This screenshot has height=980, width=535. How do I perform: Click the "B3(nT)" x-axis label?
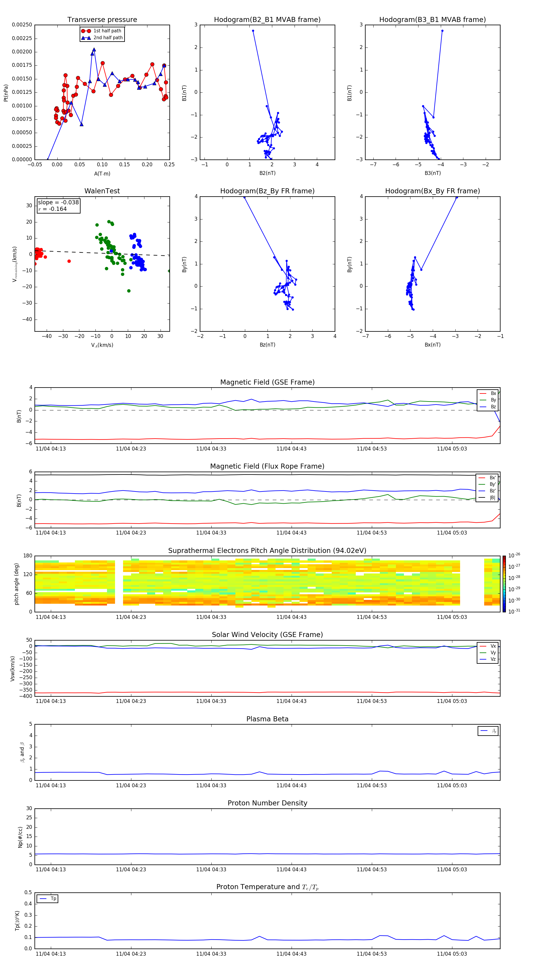point(432,173)
